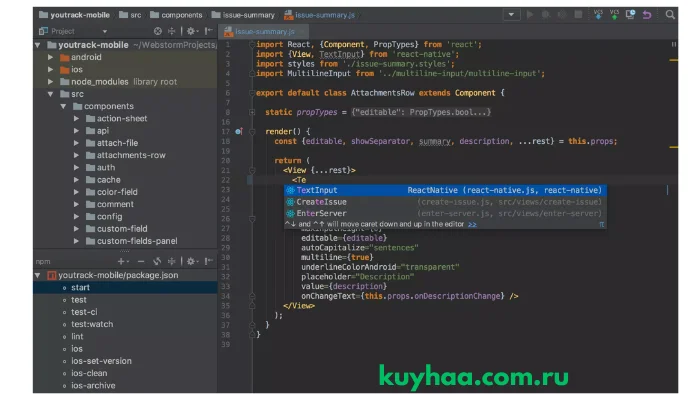
Task: Click the remove (minus) icon in npm panel
Action: coord(141,261)
